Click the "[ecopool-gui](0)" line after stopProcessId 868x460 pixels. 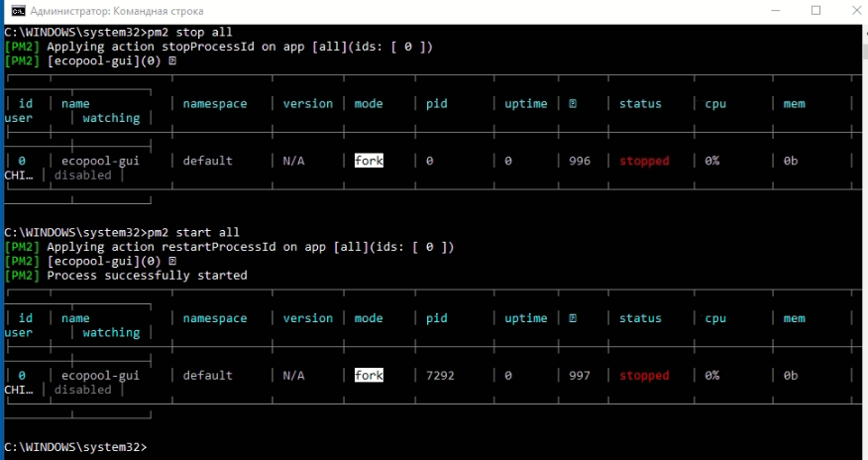click(90, 60)
